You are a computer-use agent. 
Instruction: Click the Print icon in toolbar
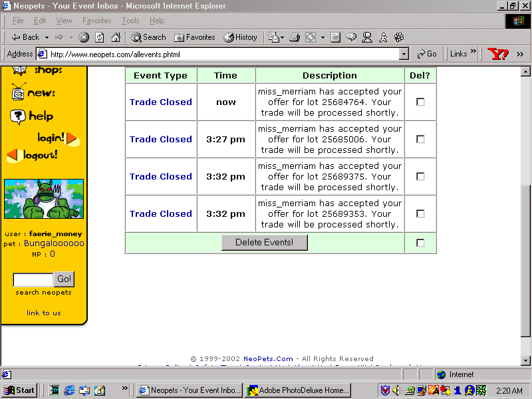click(295, 37)
